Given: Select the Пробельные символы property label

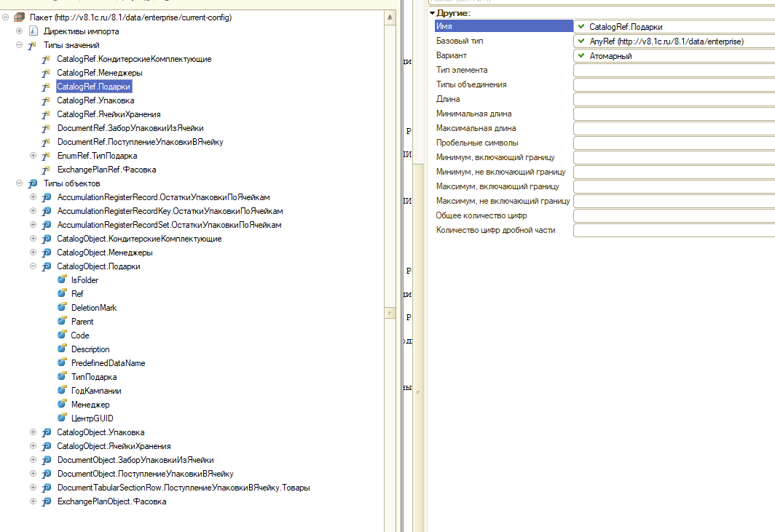Looking at the screenshot, I should 477,143.
